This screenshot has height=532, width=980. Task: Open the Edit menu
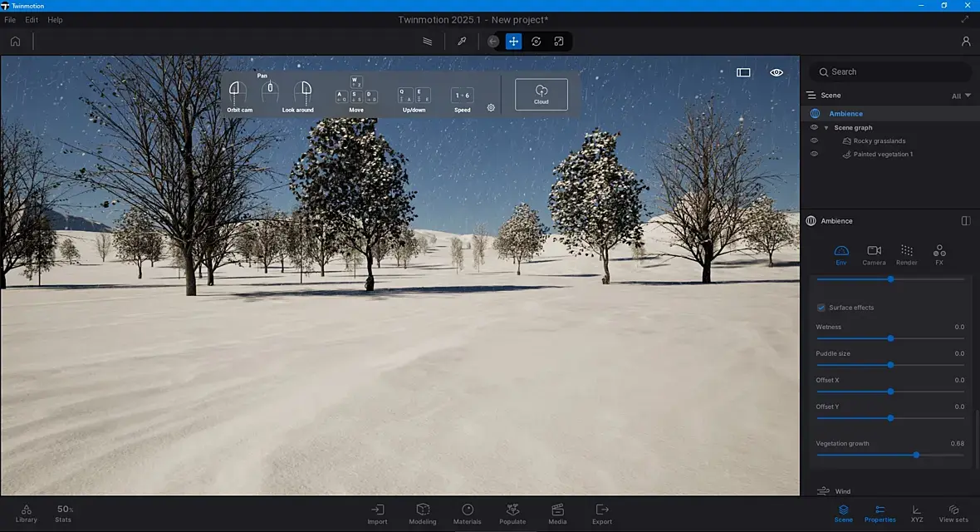[x=32, y=20]
